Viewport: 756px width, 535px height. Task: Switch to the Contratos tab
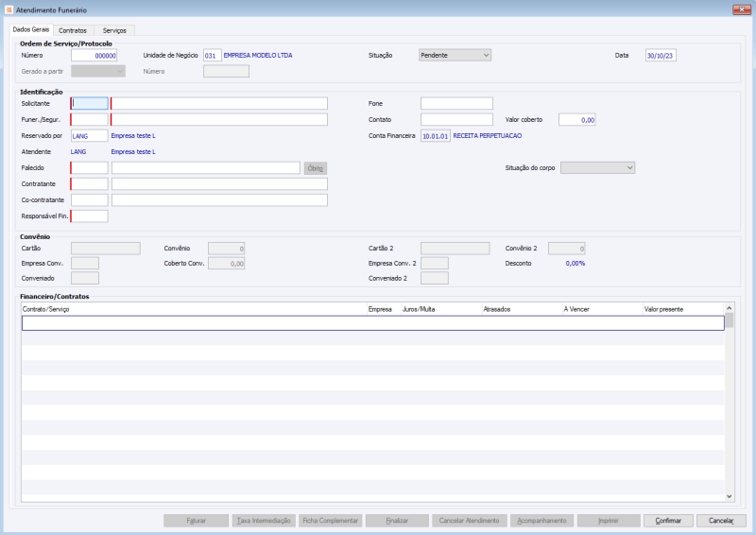tap(73, 30)
